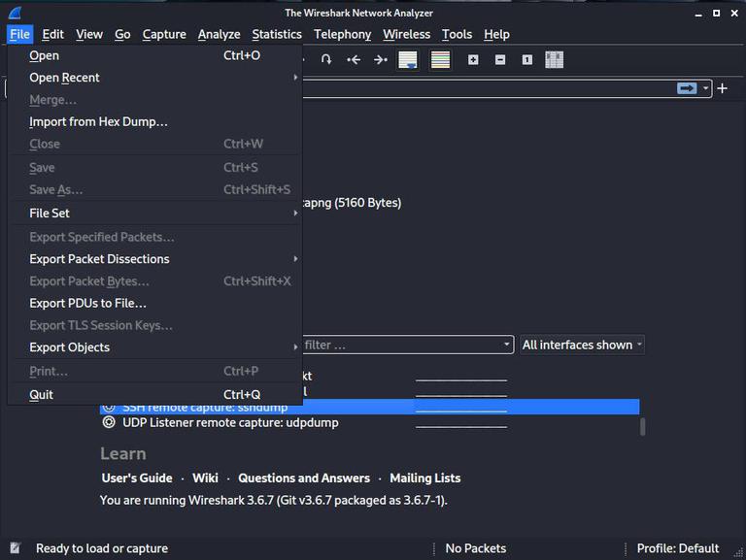Choose Open in File menu
The width and height of the screenshot is (746, 560).
pos(155,55)
